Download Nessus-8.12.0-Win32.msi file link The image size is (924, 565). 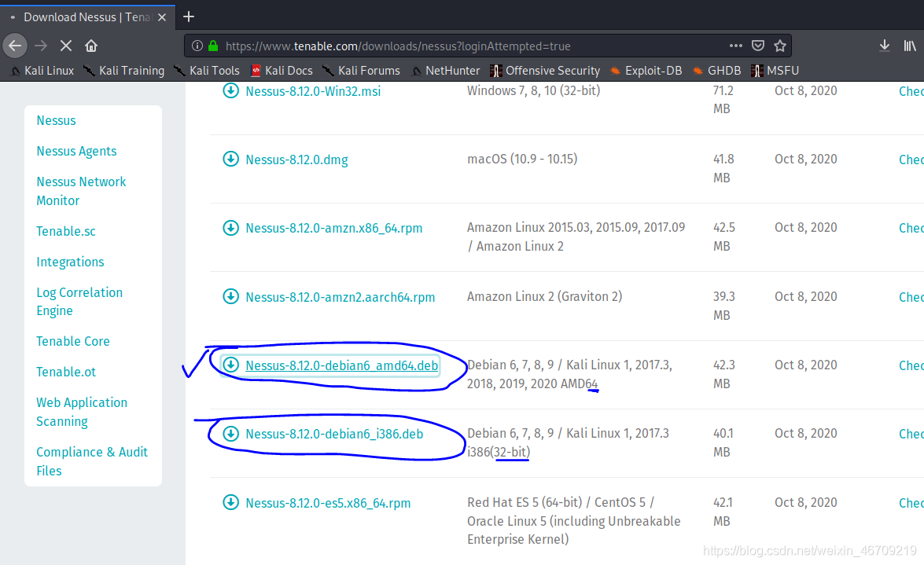(x=313, y=91)
